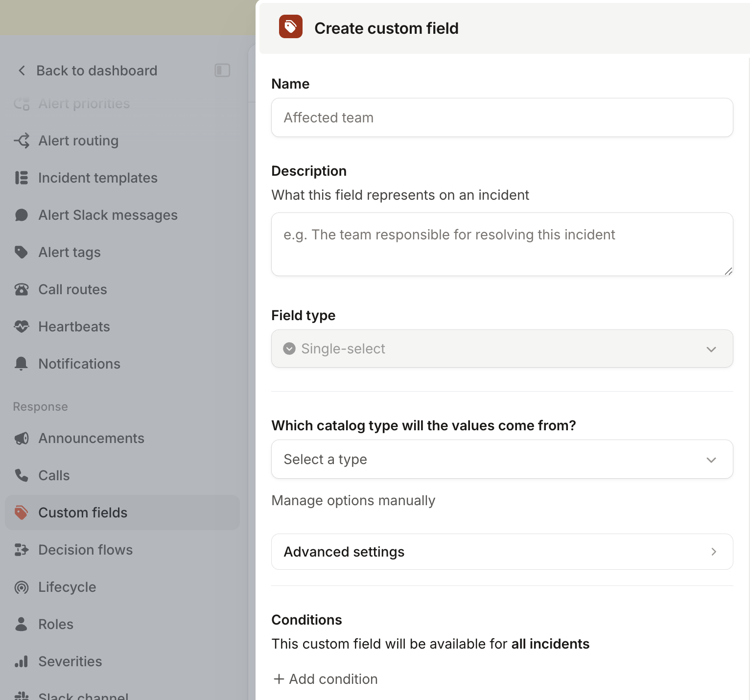Focus the Description text area
Image resolution: width=750 pixels, height=700 pixels.
click(x=502, y=244)
